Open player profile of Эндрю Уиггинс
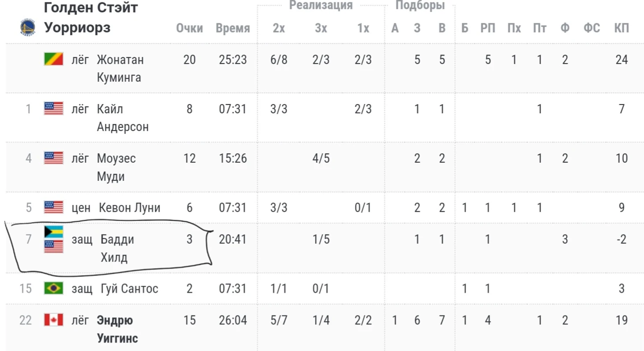This screenshot has height=351, width=644. click(x=117, y=329)
